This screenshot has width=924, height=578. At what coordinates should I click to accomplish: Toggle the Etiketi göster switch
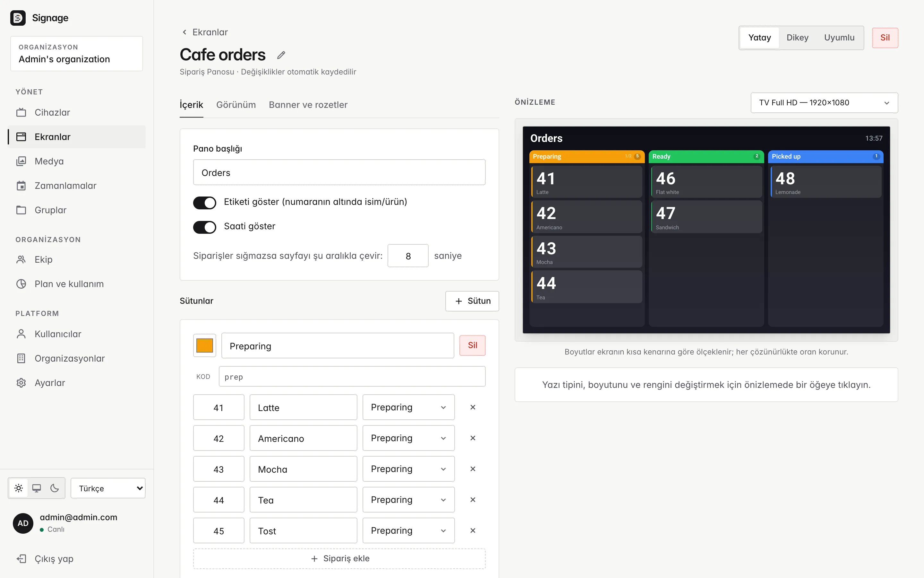coord(205,203)
